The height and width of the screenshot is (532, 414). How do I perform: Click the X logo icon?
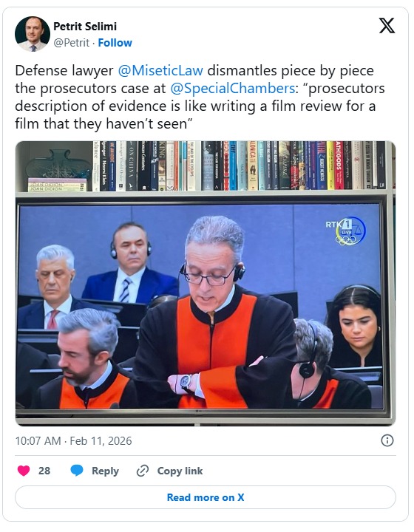tap(387, 26)
